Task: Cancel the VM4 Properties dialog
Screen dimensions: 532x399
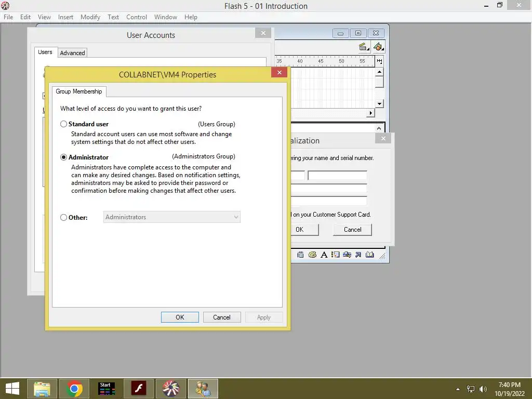Action: [221, 317]
